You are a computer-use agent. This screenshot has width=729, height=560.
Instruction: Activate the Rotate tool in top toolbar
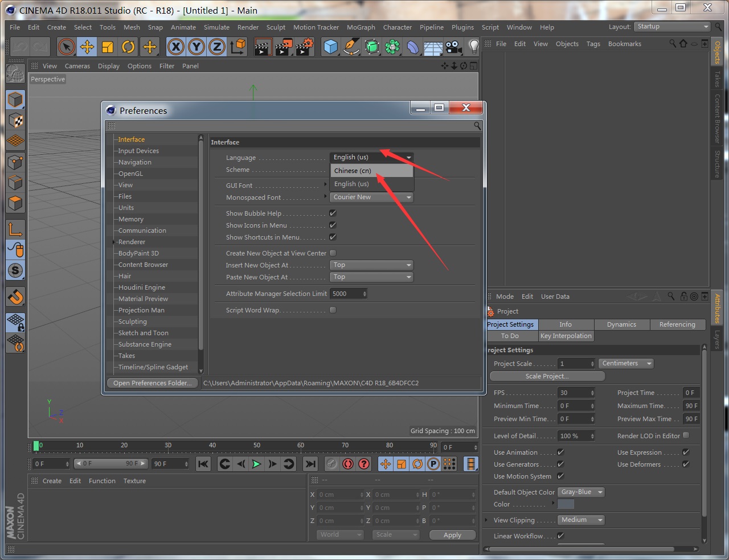point(129,47)
